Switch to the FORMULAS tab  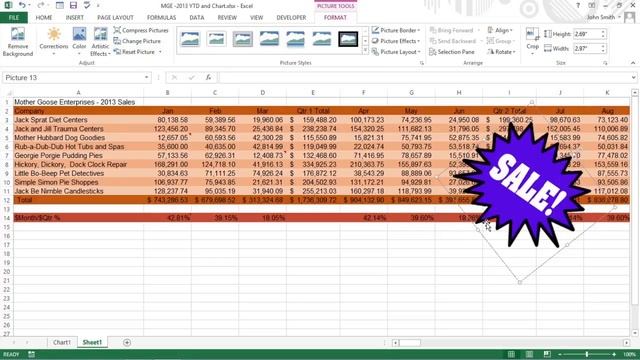pyautogui.click(x=162, y=18)
